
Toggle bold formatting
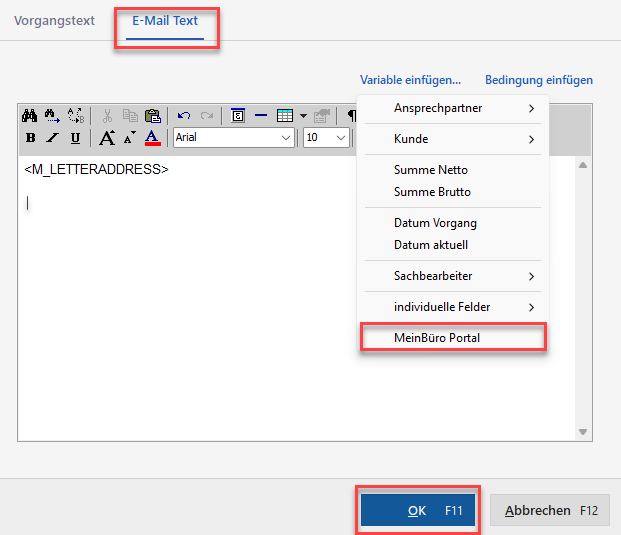tap(30, 137)
